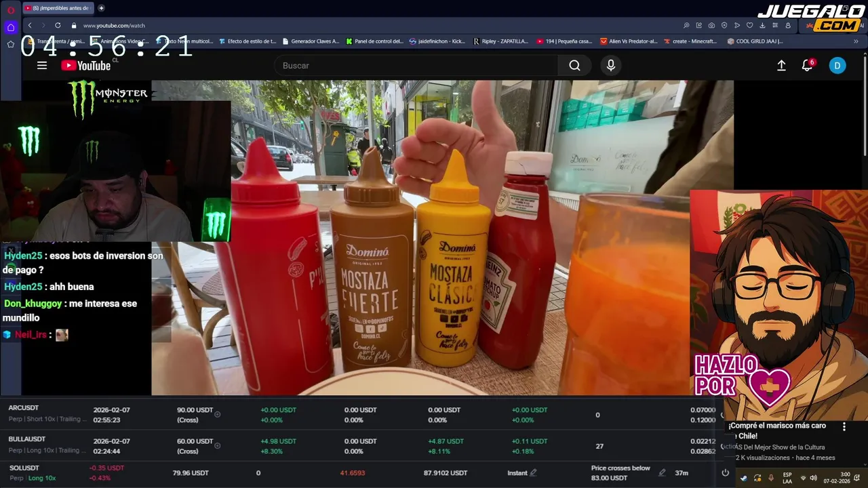Image resolution: width=868 pixels, height=488 pixels.
Task: Open the YouTube hamburger guide menu
Action: click(42, 66)
